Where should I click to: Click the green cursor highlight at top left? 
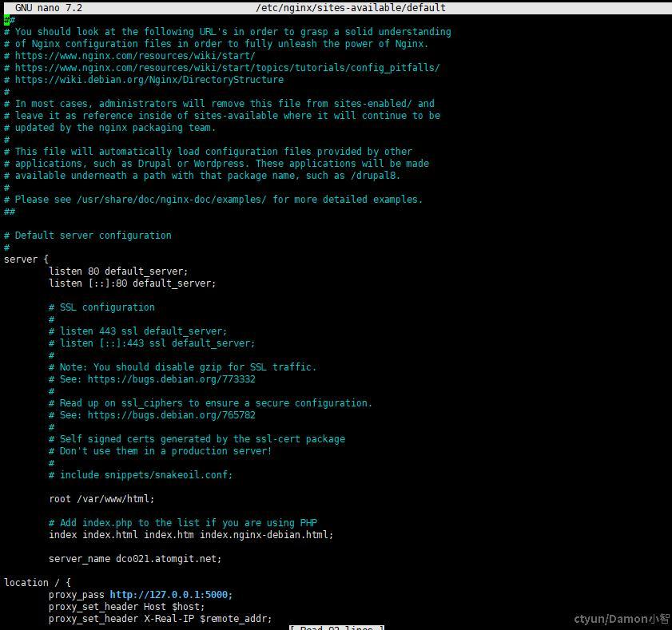(x=6, y=19)
